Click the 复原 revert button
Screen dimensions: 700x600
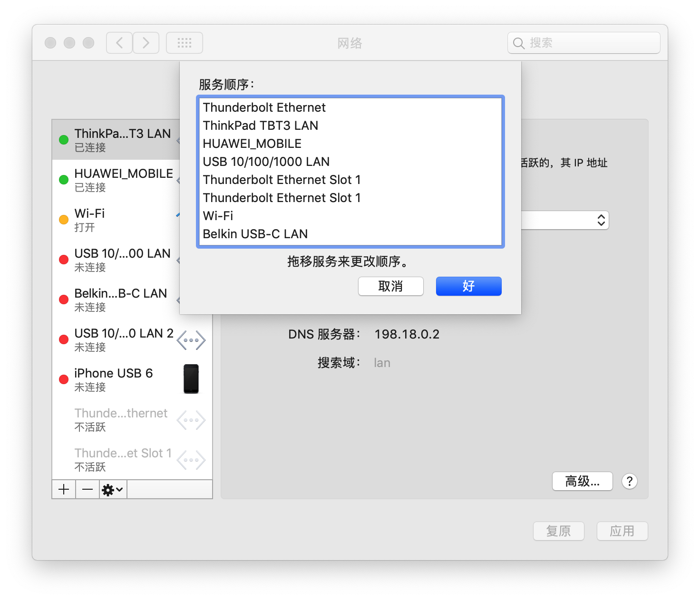[x=559, y=531]
